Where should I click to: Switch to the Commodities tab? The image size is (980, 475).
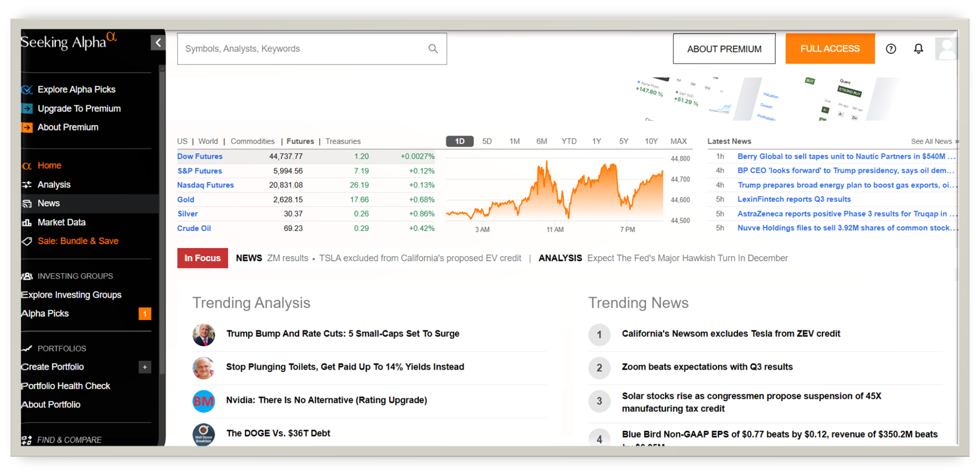(252, 141)
